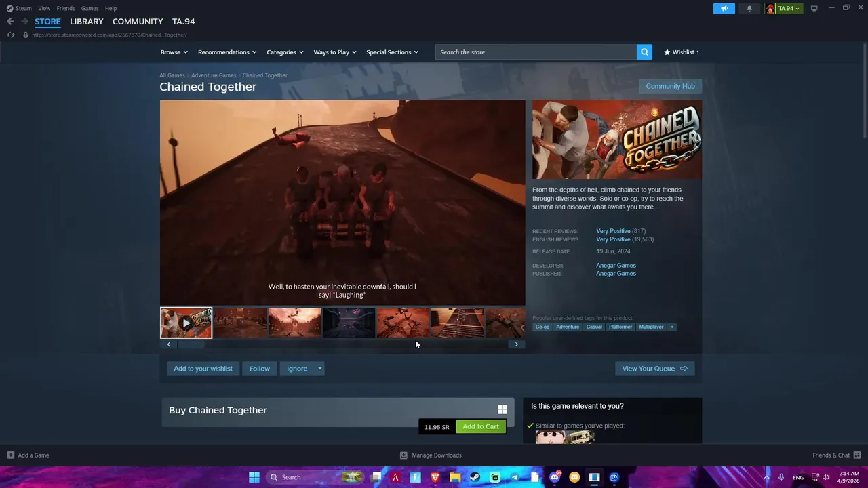Switch to Big Picture mode monitor icon

click(814, 8)
